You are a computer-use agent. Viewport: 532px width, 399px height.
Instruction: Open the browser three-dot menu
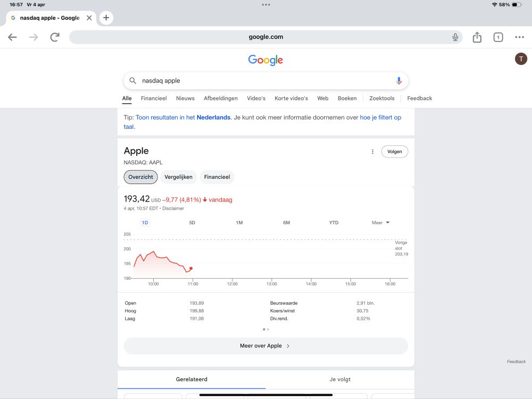click(519, 37)
